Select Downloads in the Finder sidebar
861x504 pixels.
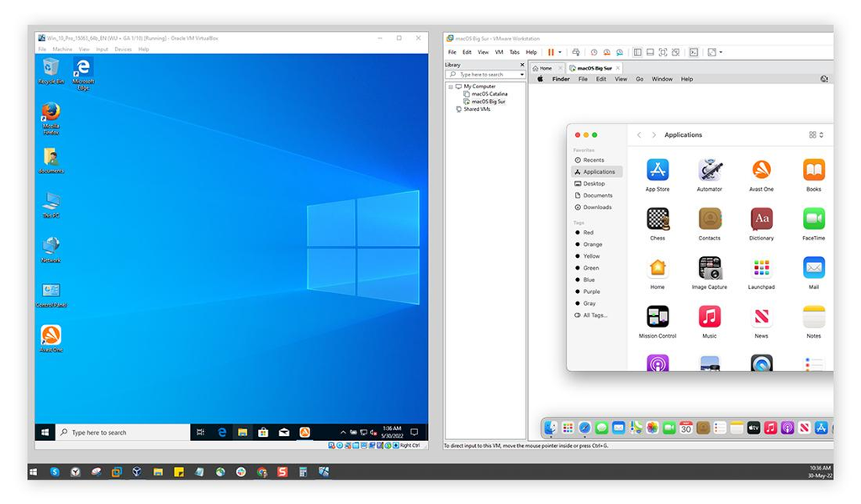coord(597,207)
